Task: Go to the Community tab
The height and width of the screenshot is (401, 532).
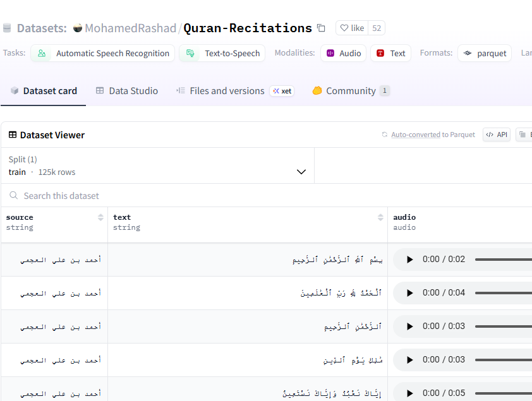Action: tap(351, 91)
